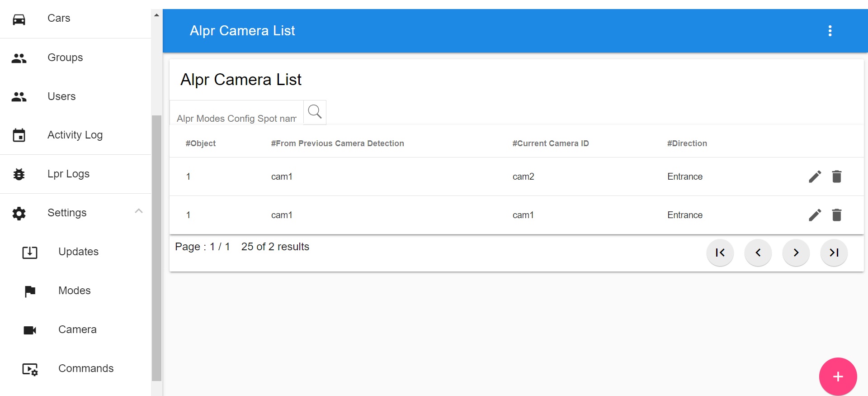The height and width of the screenshot is (396, 868).
Task: Delete the cam2 camera row
Action: 837,177
